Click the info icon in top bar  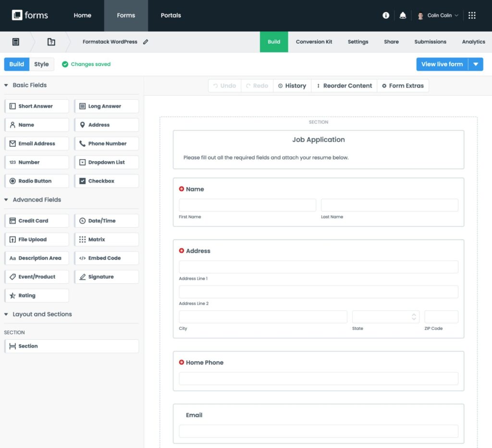pyautogui.click(x=385, y=15)
